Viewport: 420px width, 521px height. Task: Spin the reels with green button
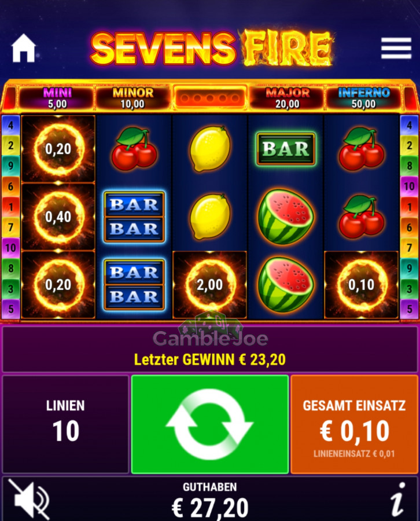(210, 424)
